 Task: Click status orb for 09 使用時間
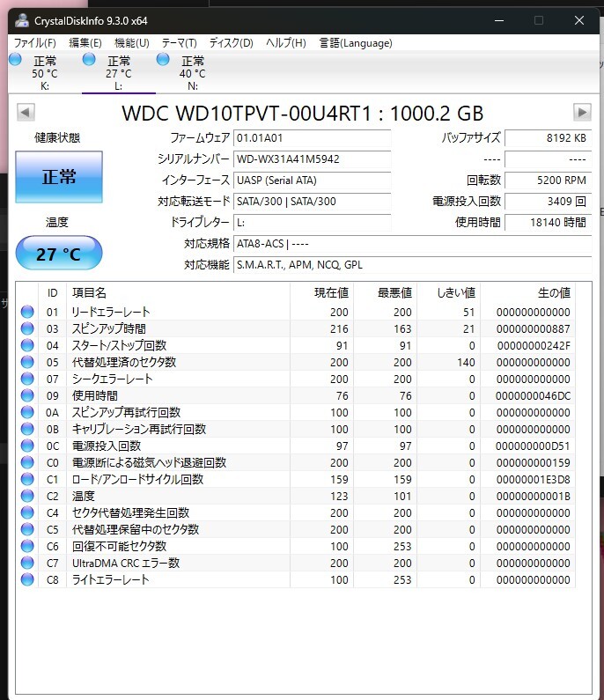tap(27, 395)
